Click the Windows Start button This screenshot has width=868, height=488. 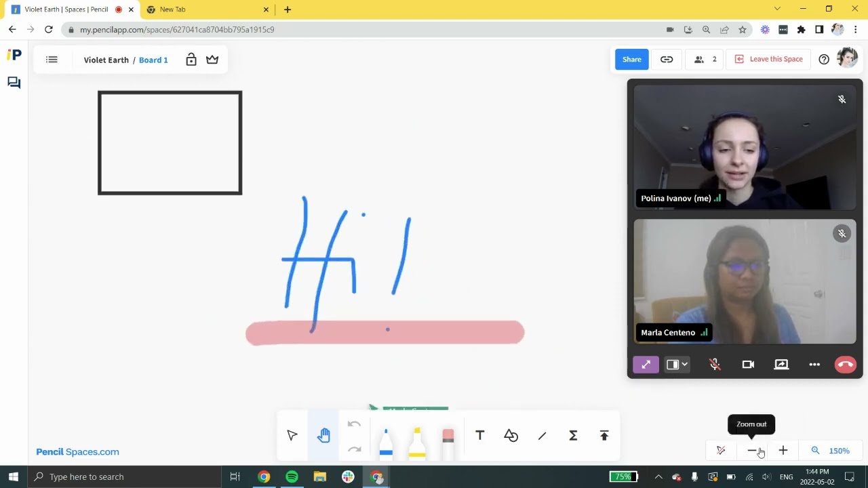pos(14,476)
